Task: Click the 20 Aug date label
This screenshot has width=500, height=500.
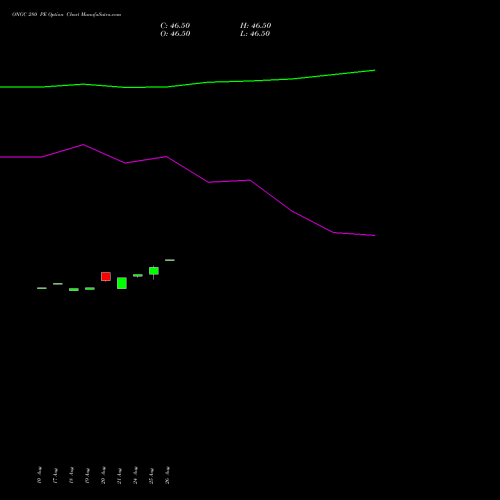Action: 103,475
